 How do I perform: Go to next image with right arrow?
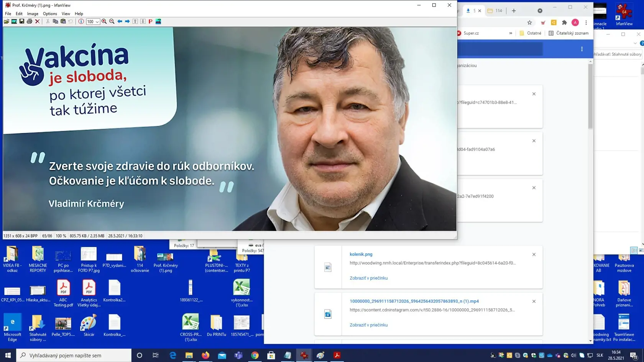pos(127,21)
